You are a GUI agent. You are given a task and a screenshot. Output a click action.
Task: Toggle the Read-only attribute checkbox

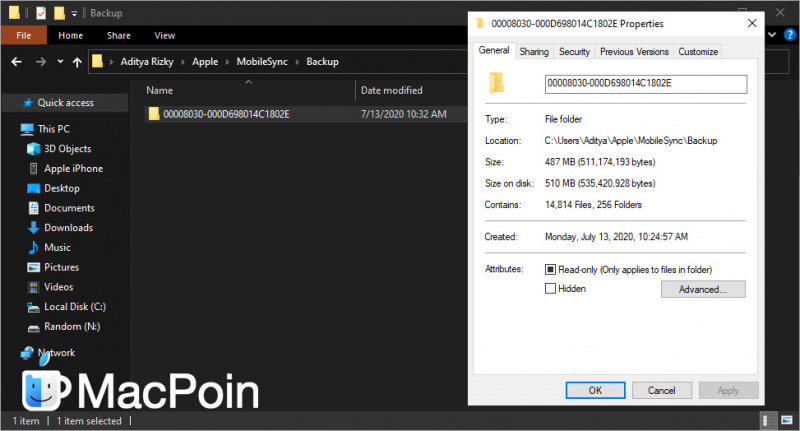point(550,269)
